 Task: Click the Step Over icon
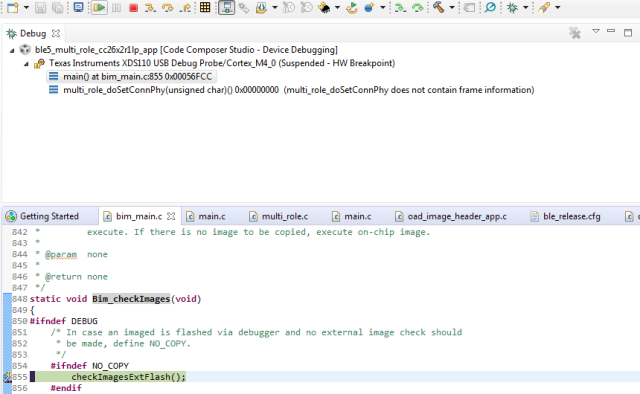(x=167, y=7)
